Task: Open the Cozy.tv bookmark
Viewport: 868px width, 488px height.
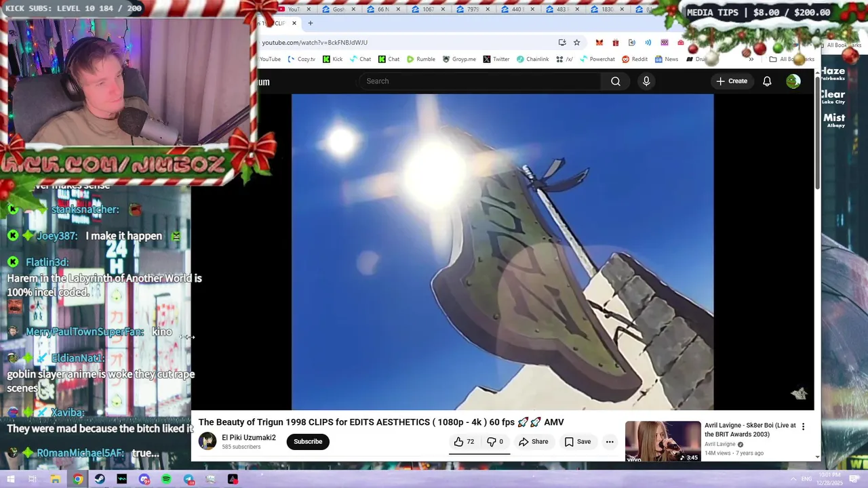Action: [302, 59]
